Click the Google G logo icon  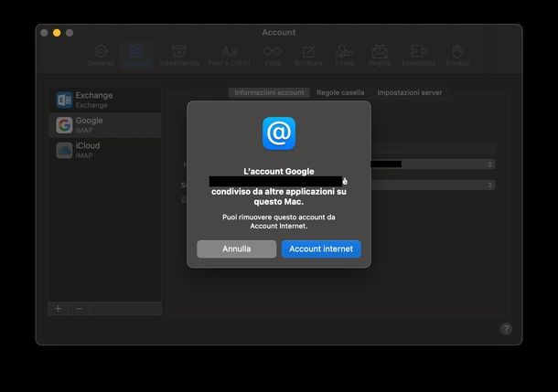click(x=64, y=125)
